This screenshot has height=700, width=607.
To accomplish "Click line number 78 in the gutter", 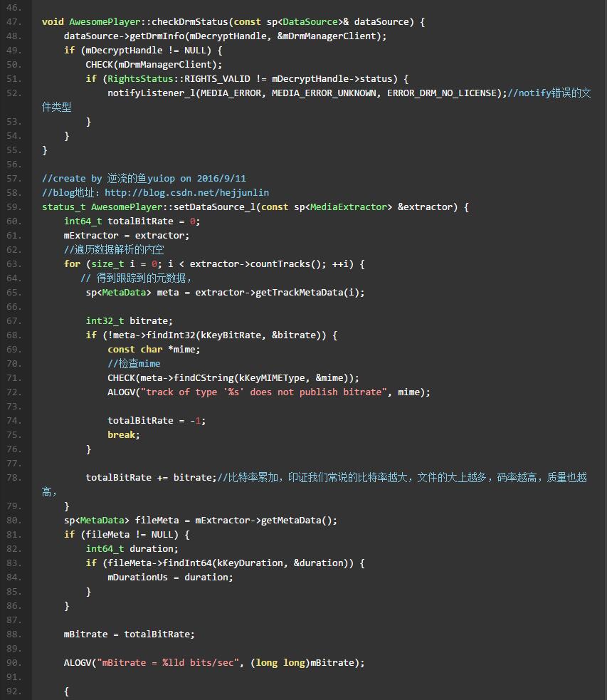I will pos(14,477).
